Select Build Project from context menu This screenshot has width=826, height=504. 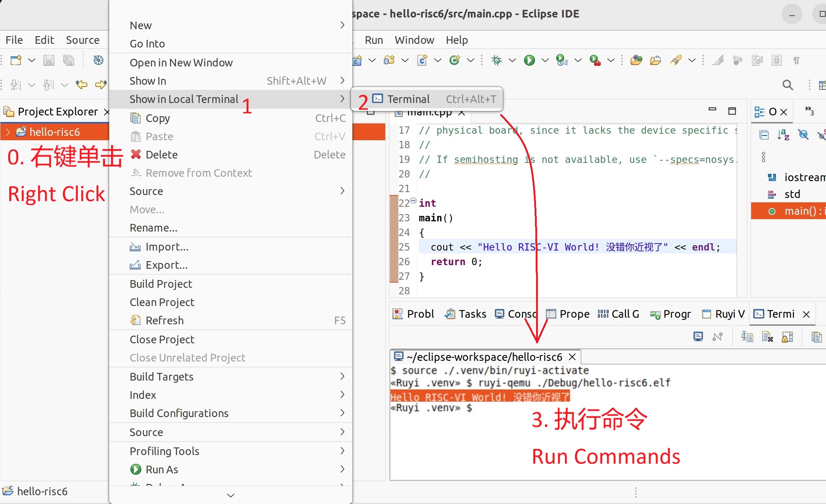(x=161, y=284)
